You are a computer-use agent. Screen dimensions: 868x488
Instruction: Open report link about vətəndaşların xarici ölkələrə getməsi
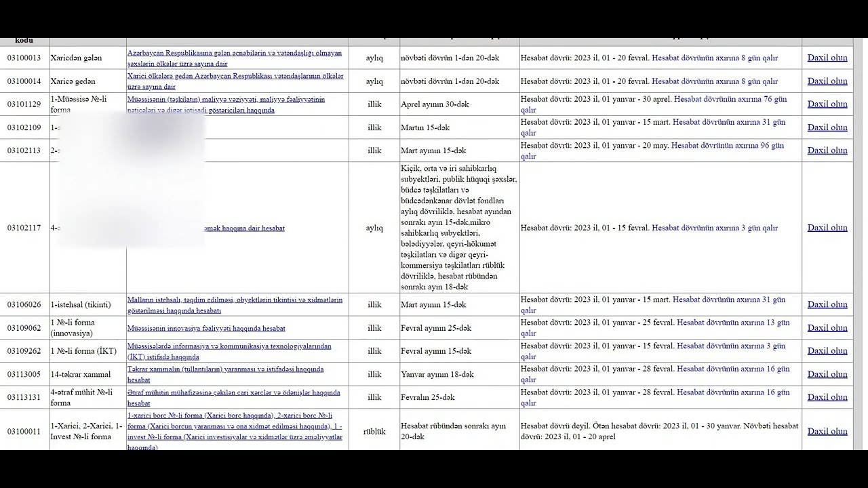[235, 81]
